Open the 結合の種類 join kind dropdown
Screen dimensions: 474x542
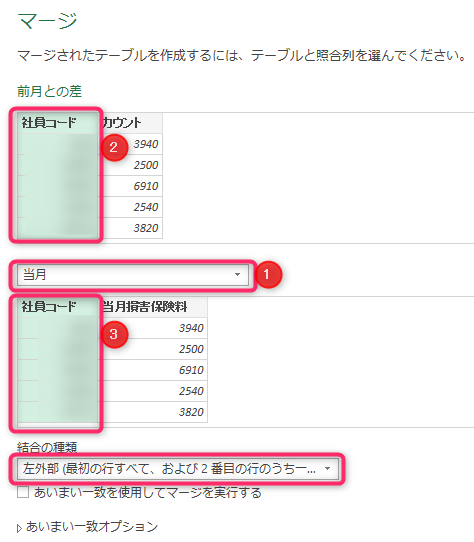click(x=178, y=469)
